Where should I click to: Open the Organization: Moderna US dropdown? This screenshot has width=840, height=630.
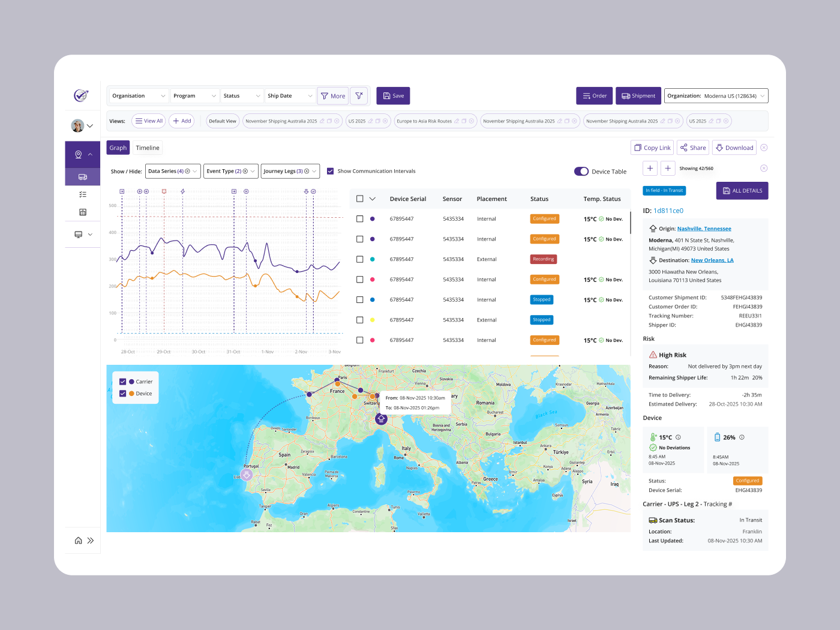[716, 96]
